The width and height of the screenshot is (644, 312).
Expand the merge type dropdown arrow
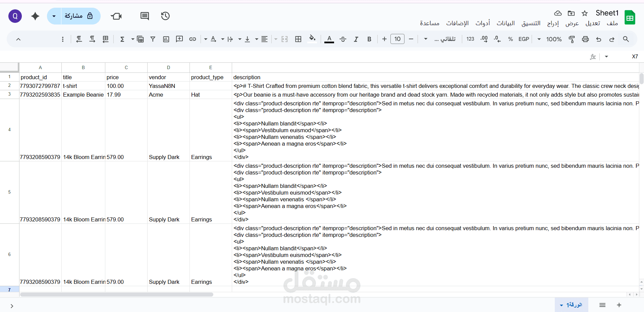tap(276, 39)
